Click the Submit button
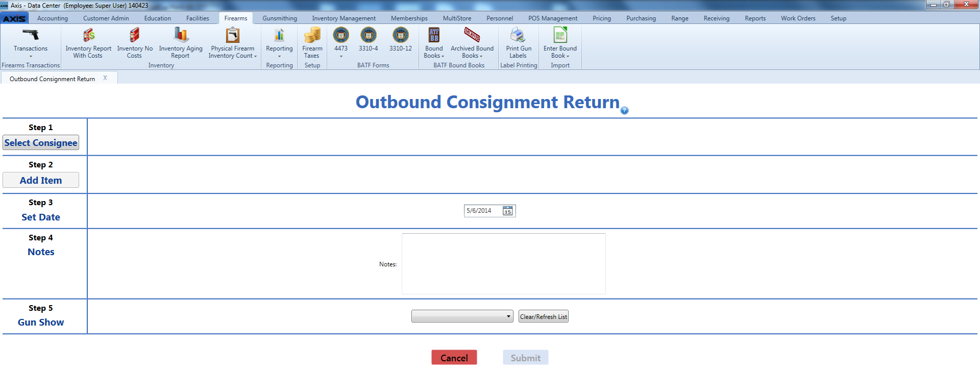980x372 pixels. pos(526,358)
